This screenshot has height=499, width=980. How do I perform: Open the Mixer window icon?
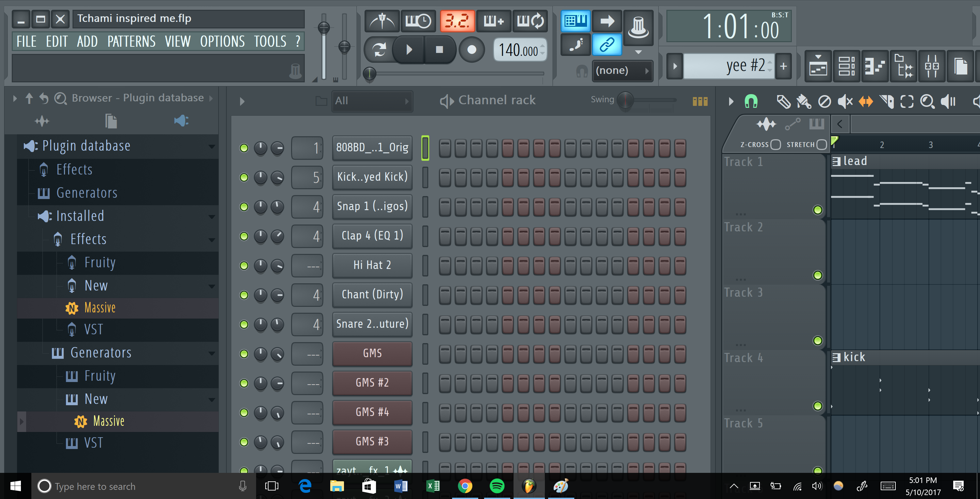(932, 66)
